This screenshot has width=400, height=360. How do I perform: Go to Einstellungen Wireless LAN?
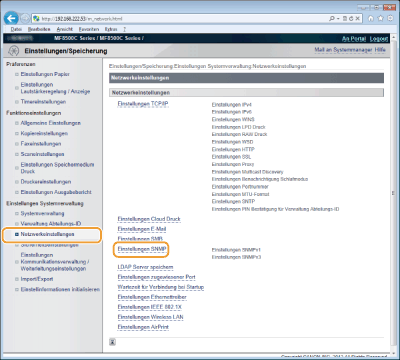point(150,317)
